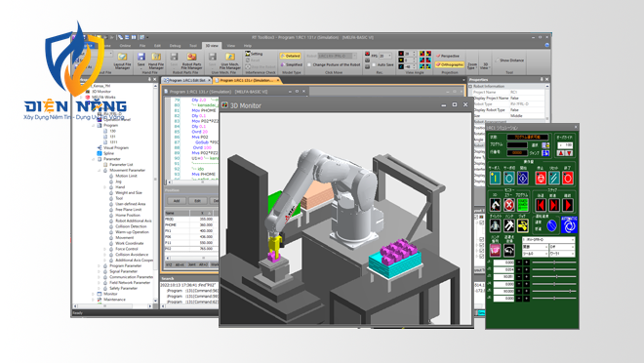Click yellow Jog icon in simulation panel
Image resolution: width=644 pixels, height=363 pixels.
[x=522, y=225]
